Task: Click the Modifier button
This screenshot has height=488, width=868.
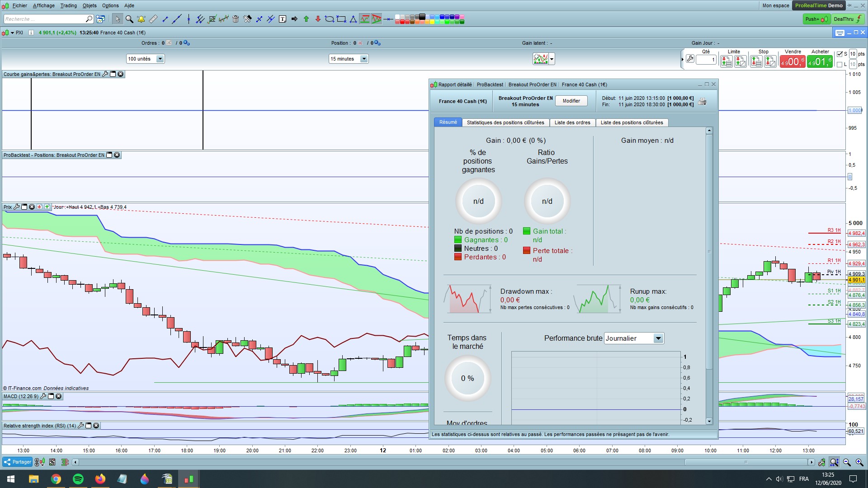Action: [571, 101]
